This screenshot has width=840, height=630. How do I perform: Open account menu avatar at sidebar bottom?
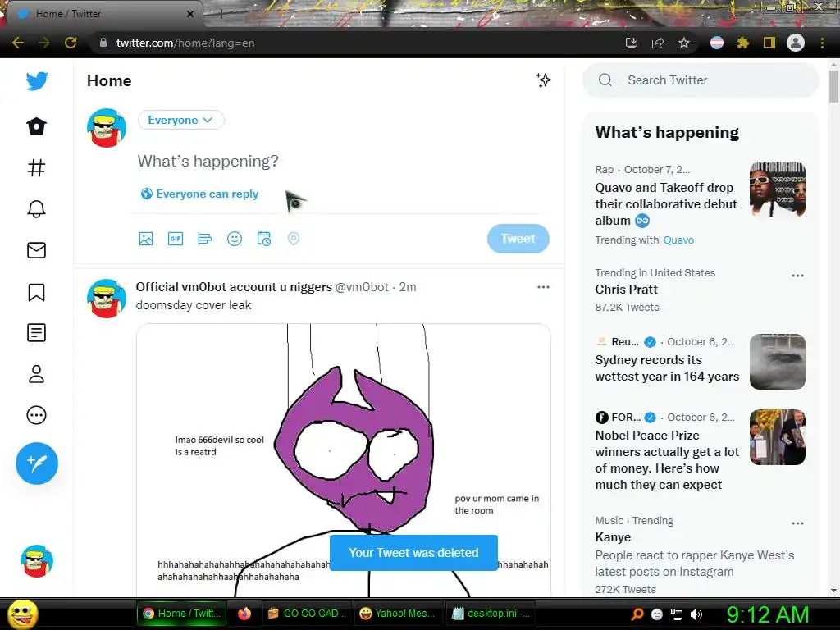point(36,561)
